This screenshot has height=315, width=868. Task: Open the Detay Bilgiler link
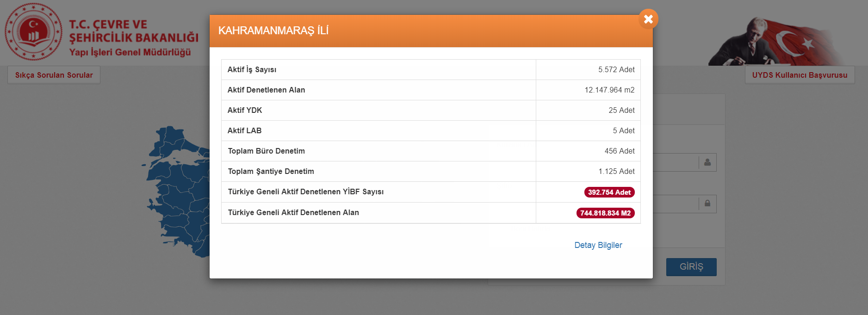[598, 245]
